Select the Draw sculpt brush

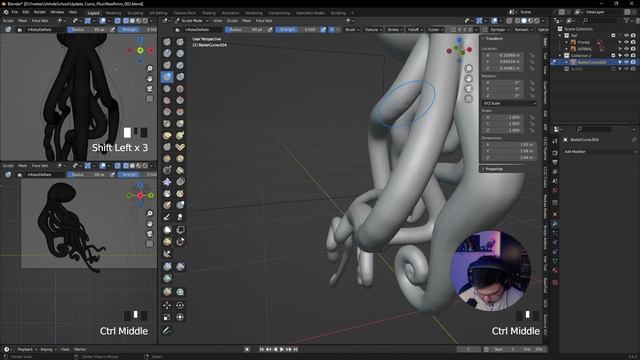coord(167,42)
